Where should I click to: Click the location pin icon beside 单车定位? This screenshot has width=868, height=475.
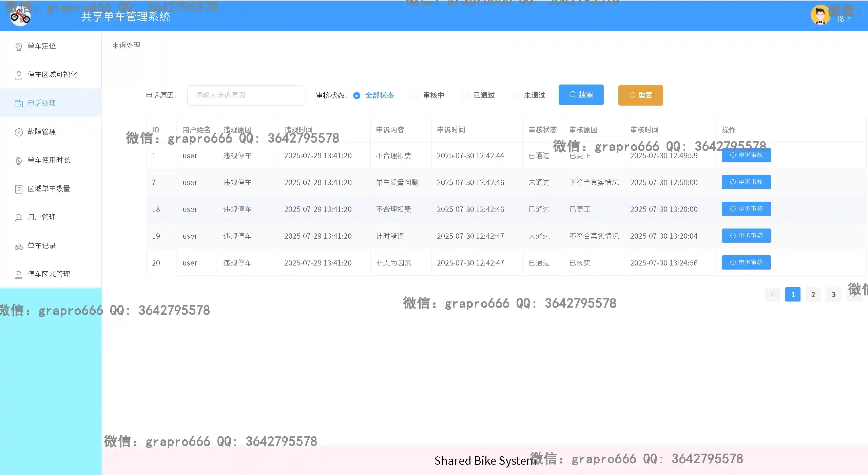pyautogui.click(x=19, y=47)
